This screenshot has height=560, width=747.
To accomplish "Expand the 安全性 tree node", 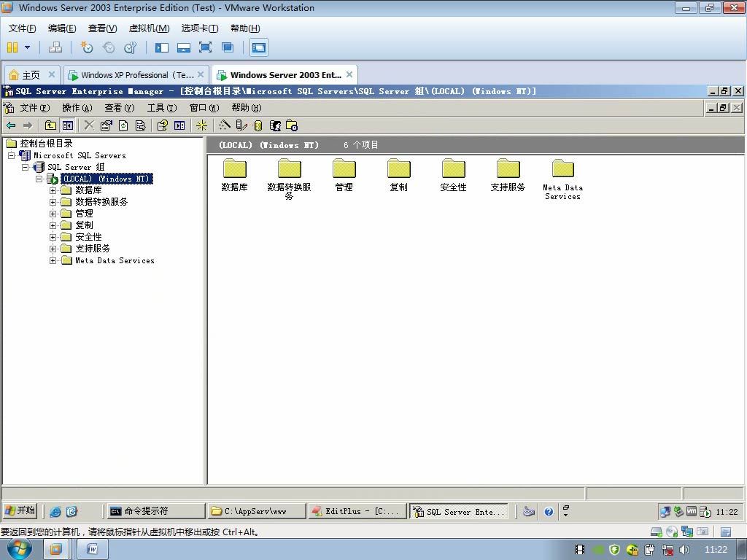I will click(53, 237).
